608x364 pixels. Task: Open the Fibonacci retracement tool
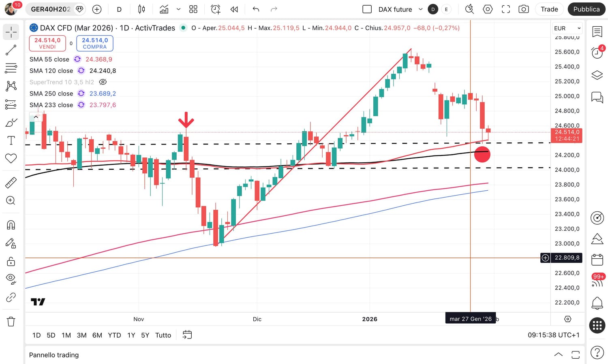(11, 68)
